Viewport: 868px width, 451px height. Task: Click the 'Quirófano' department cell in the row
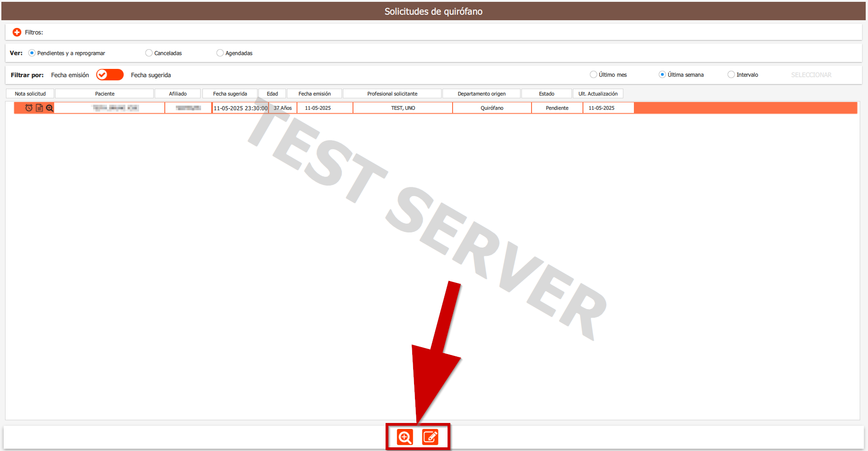492,108
